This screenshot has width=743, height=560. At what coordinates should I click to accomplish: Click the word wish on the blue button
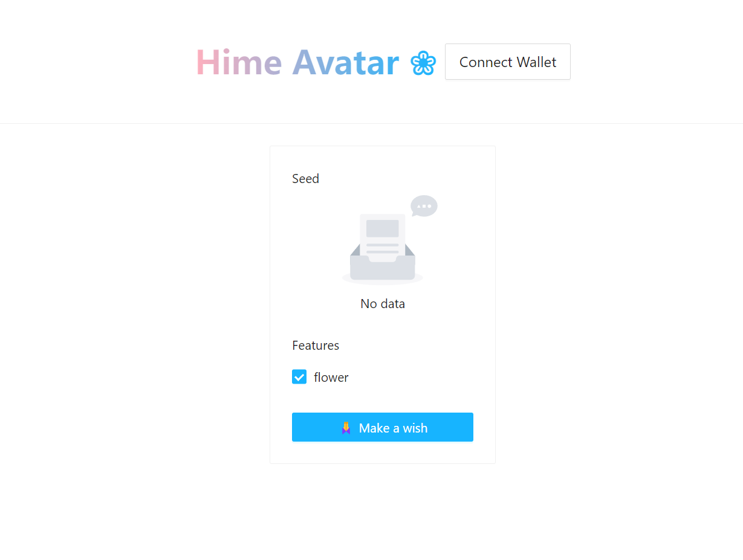click(x=415, y=428)
